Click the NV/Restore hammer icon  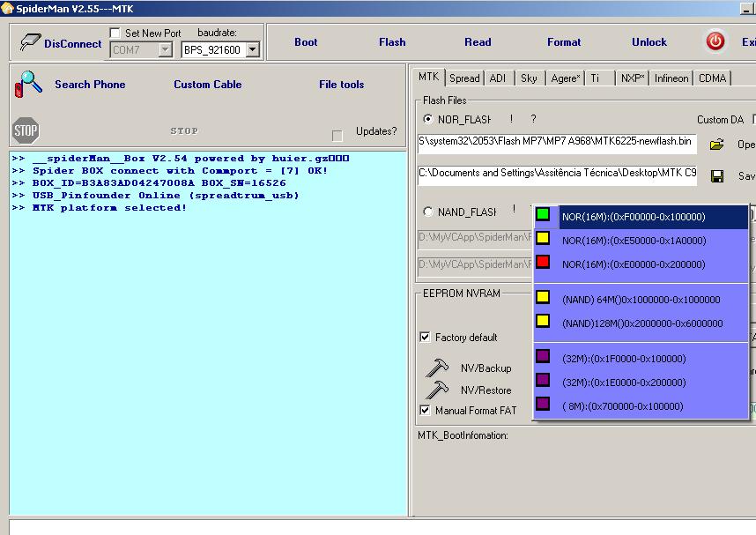(x=437, y=390)
